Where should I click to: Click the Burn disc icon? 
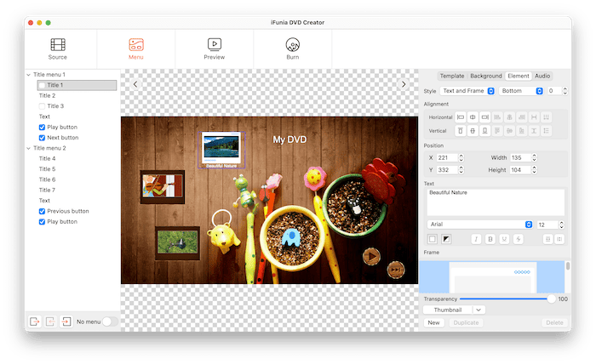292,44
